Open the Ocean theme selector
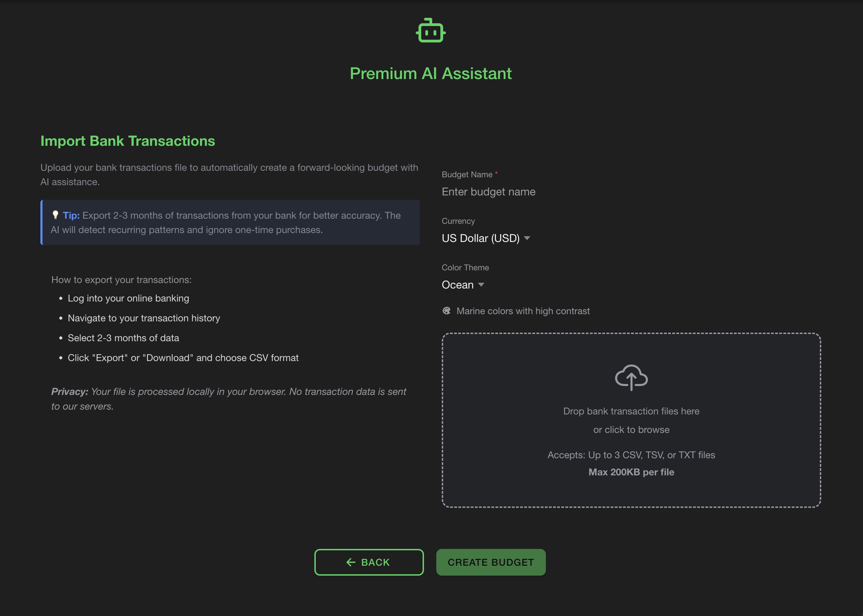 coord(458,285)
